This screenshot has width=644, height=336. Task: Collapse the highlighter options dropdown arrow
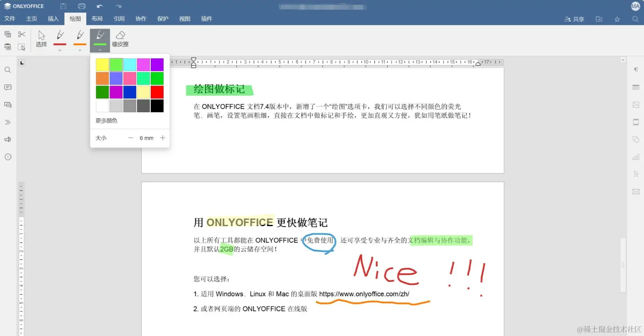click(100, 50)
